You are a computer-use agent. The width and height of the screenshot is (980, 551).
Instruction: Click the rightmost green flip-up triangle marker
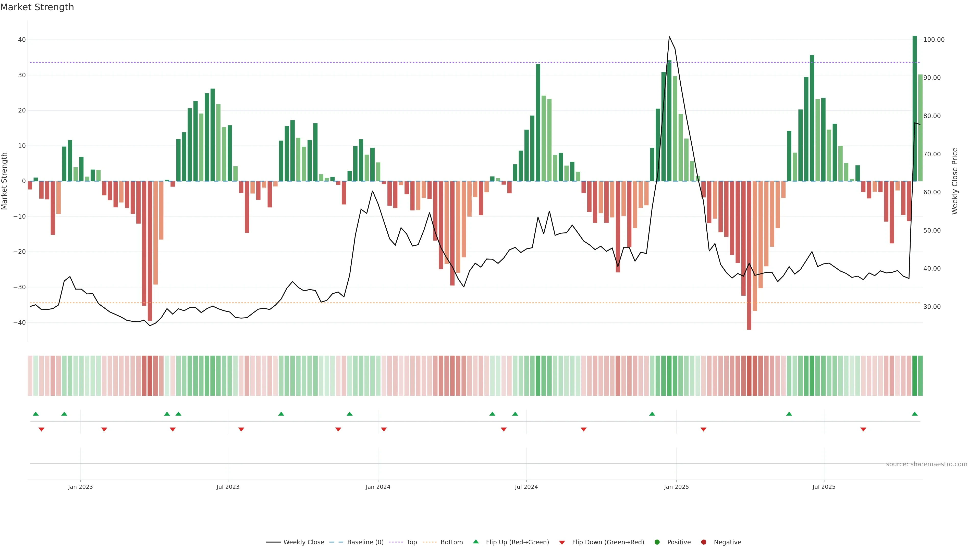915,414
